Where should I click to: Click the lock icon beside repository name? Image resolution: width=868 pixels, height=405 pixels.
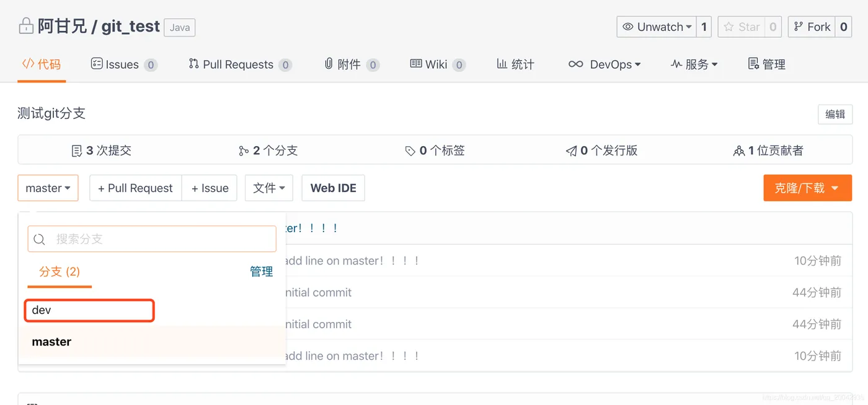tap(26, 27)
